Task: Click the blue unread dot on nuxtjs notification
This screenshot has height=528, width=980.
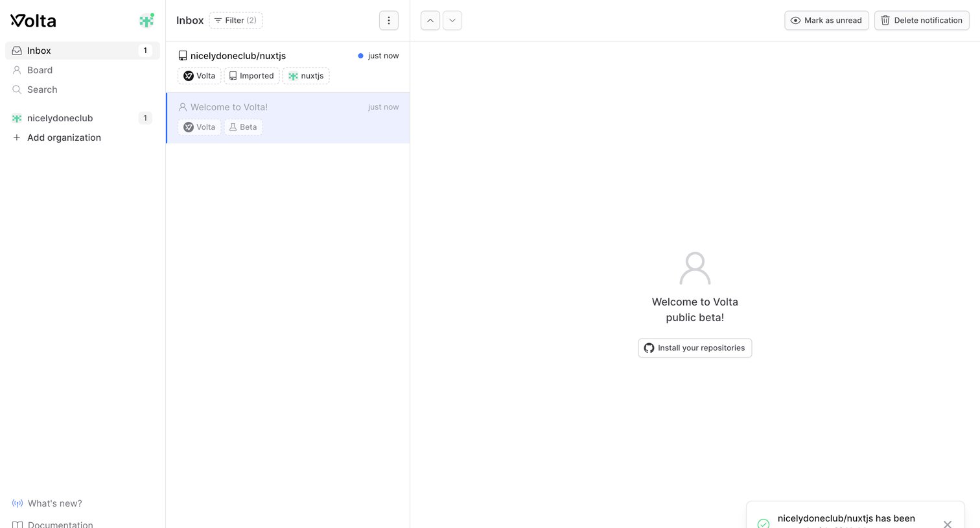Action: pos(360,56)
